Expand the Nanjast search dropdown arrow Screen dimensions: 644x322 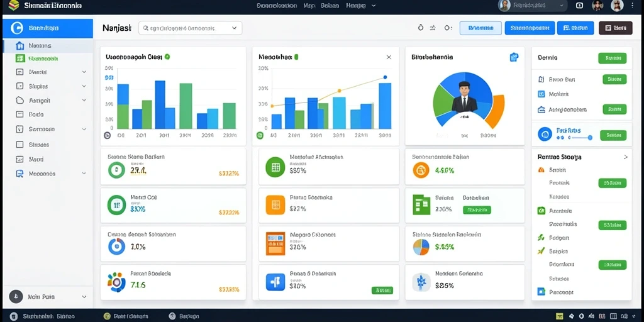[234, 28]
